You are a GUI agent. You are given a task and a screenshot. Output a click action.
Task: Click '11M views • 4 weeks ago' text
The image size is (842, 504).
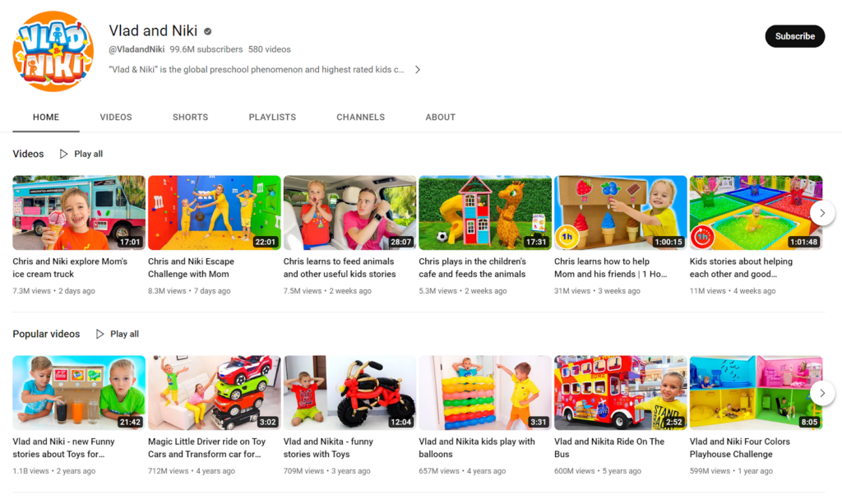[x=733, y=291]
